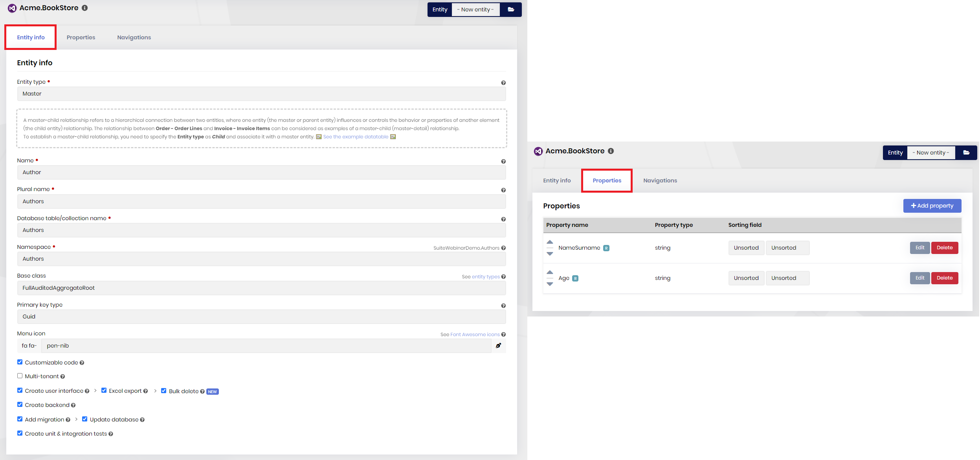Toggle the Update database checkbox
The width and height of the screenshot is (980, 460).
(x=84, y=419)
